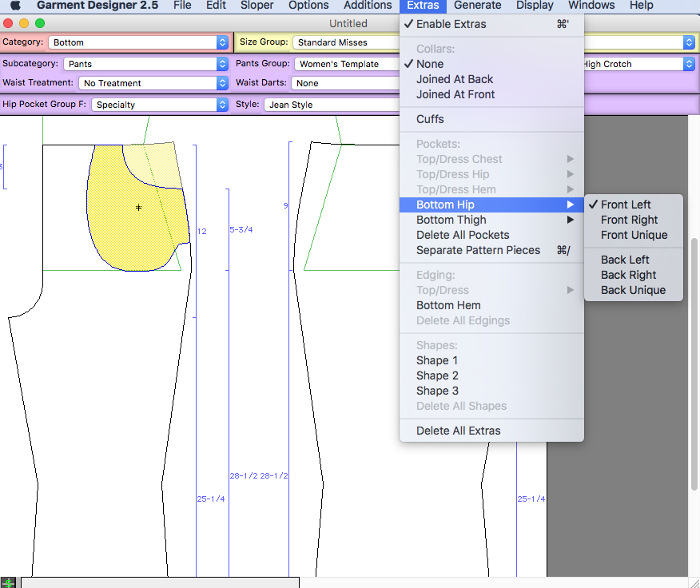This screenshot has width=700, height=588.
Task: Choose Back Right hip pocket
Action: [x=634, y=275]
